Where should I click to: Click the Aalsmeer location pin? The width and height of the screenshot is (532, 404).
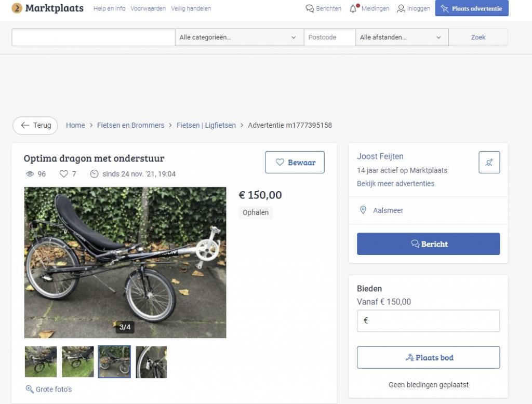[363, 210]
